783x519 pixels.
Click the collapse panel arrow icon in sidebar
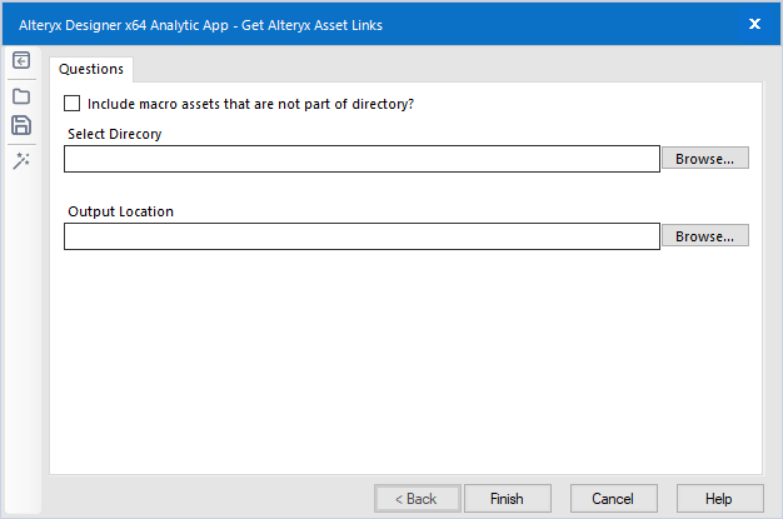(21, 60)
